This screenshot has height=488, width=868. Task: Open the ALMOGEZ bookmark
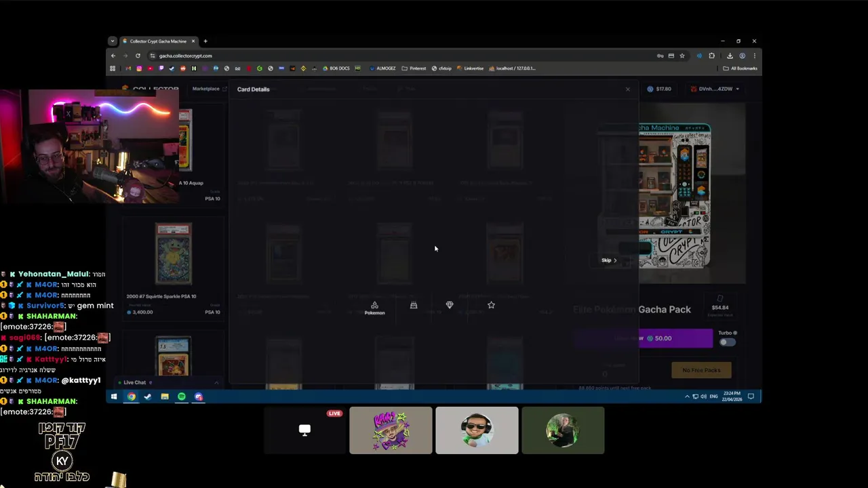click(x=383, y=68)
